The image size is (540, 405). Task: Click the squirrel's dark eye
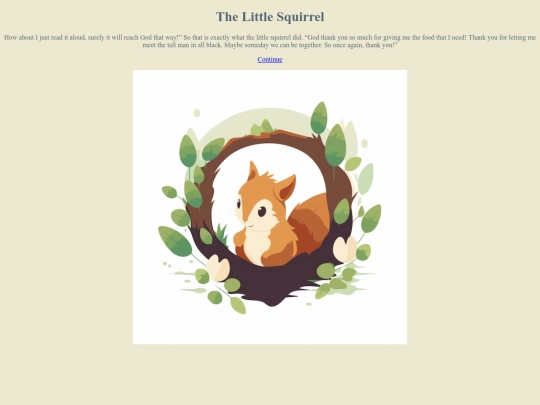pos(262,211)
